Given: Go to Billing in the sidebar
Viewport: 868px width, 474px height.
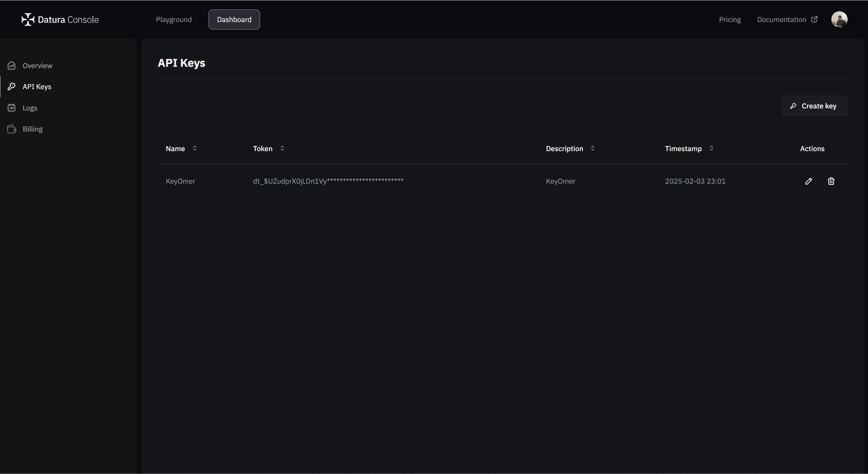Looking at the screenshot, I should [x=33, y=129].
